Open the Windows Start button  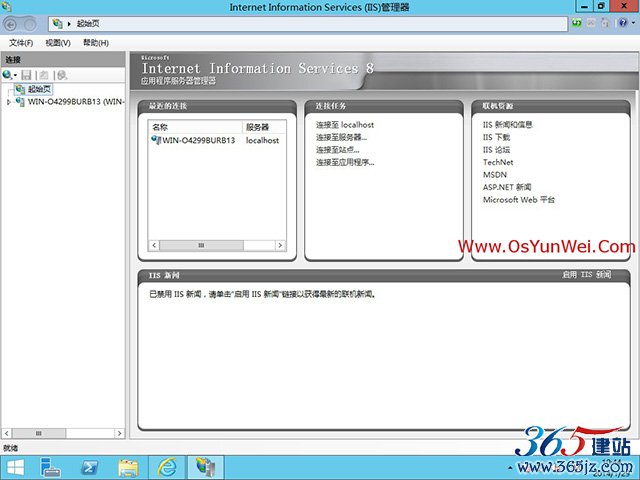pyautogui.click(x=15, y=467)
